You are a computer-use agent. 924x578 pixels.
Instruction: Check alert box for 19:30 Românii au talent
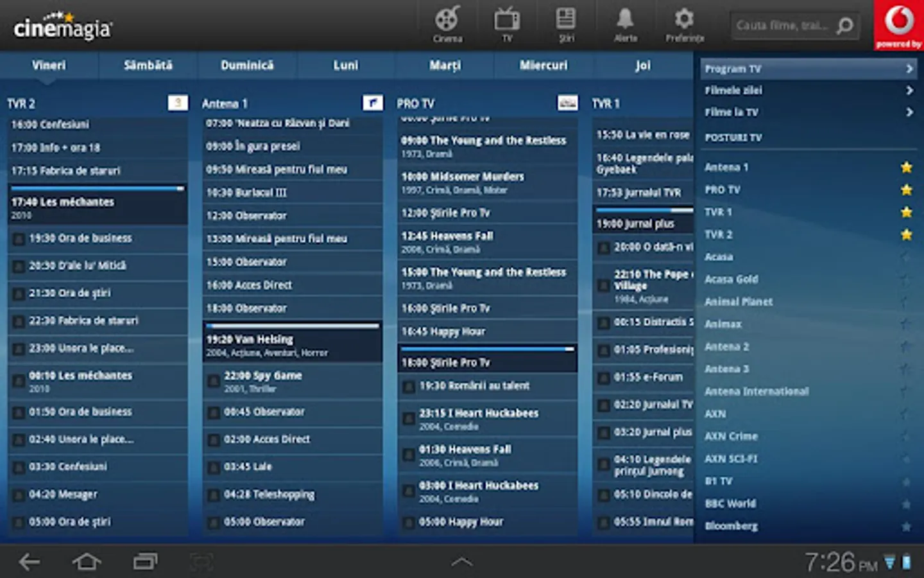(x=408, y=387)
